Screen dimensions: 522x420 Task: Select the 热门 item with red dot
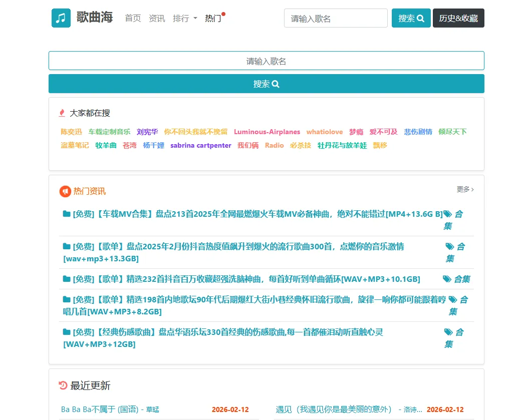coord(213,18)
